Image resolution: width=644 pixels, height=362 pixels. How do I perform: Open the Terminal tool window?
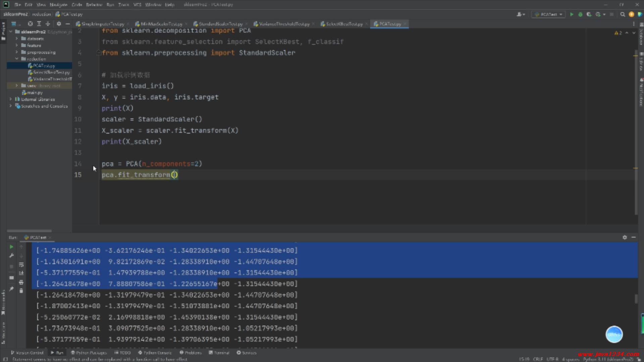[x=219, y=353]
